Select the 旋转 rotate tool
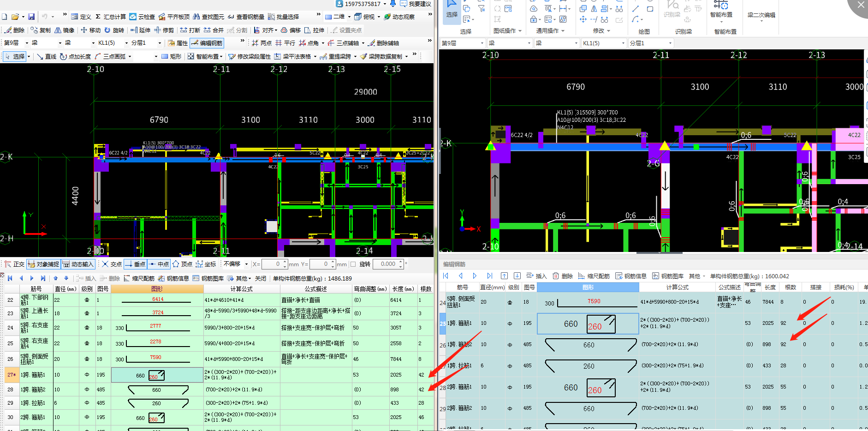The height and width of the screenshot is (431, 868). coord(114,30)
